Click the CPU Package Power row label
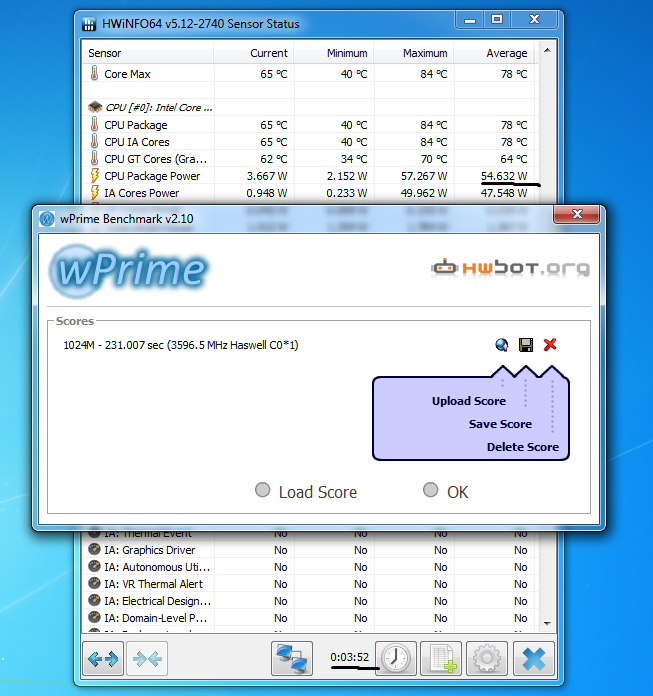The image size is (653, 696). tap(152, 176)
